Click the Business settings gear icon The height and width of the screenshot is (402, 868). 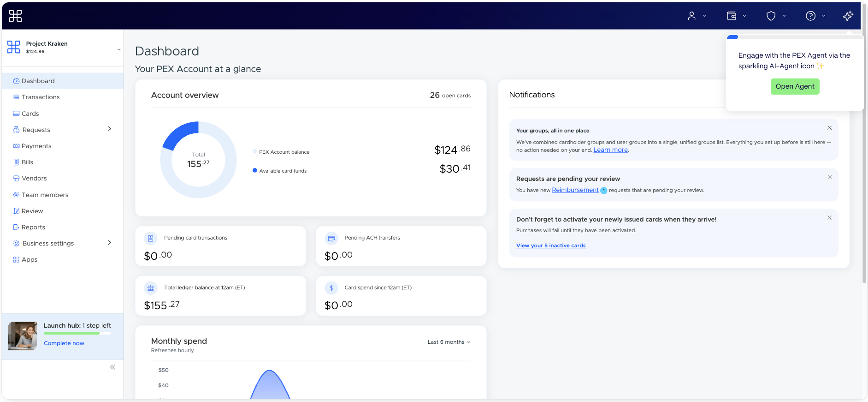[16, 243]
